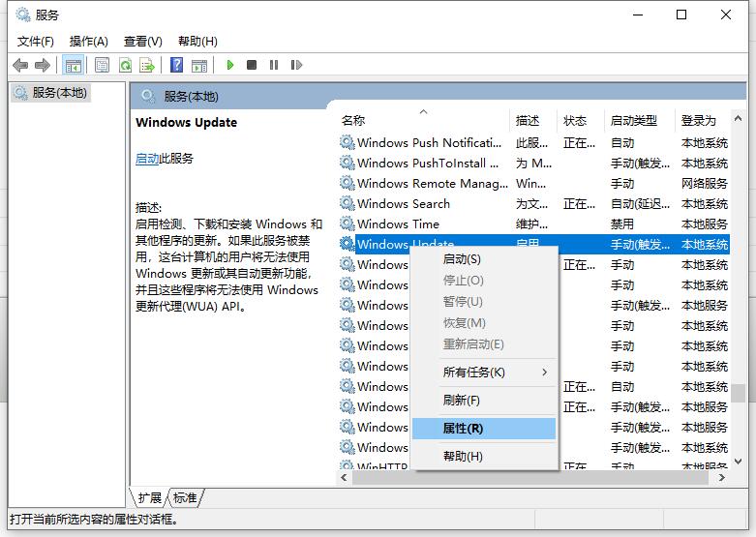
Task: Close the 服务 window
Action: coord(726,15)
